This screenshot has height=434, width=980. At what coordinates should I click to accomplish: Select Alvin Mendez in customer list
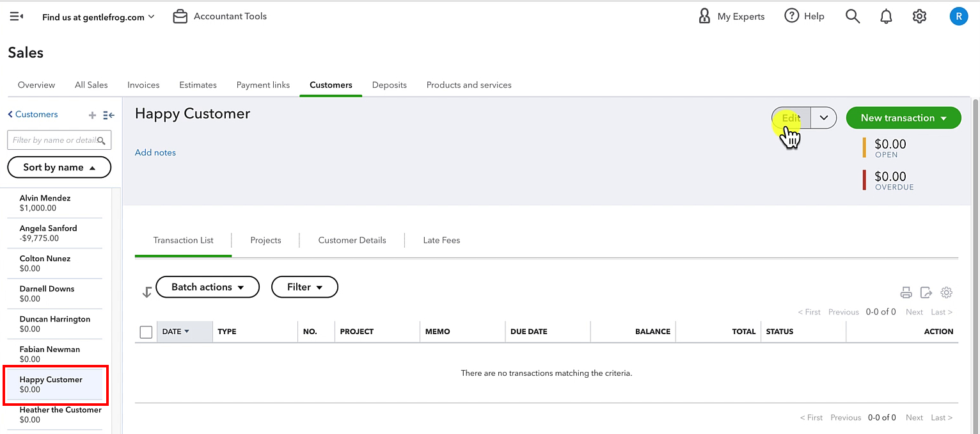pyautogui.click(x=54, y=203)
